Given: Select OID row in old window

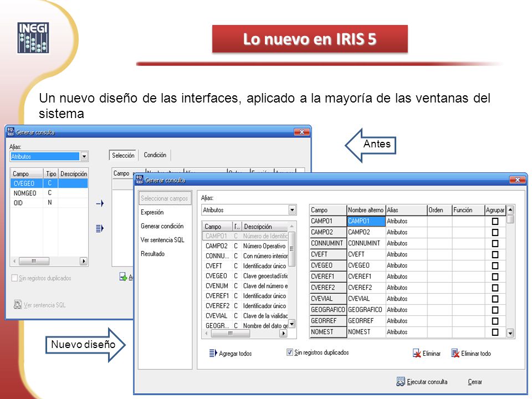Looking at the screenshot, I should click(x=49, y=203).
